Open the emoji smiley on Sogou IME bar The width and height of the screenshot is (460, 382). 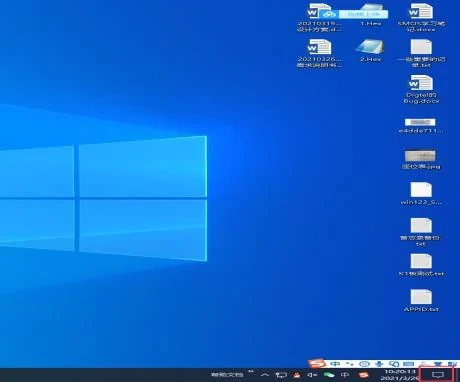tap(365, 364)
